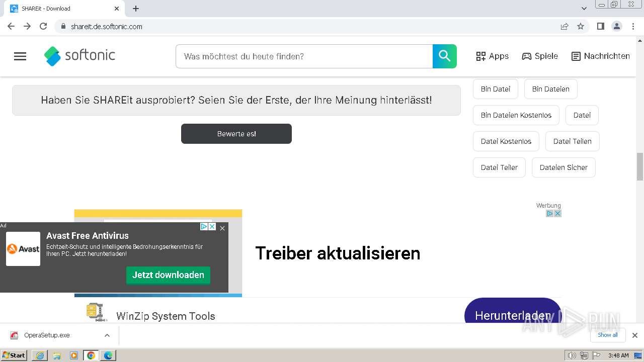Viewport: 644px width, 362px height.
Task: Select the SHAREit - Download tab
Action: (63, 9)
